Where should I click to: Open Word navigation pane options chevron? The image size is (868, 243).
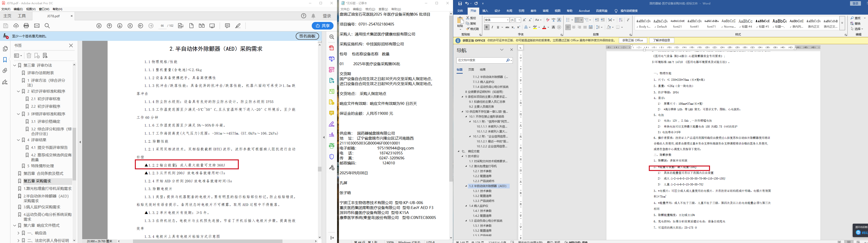[x=502, y=50]
